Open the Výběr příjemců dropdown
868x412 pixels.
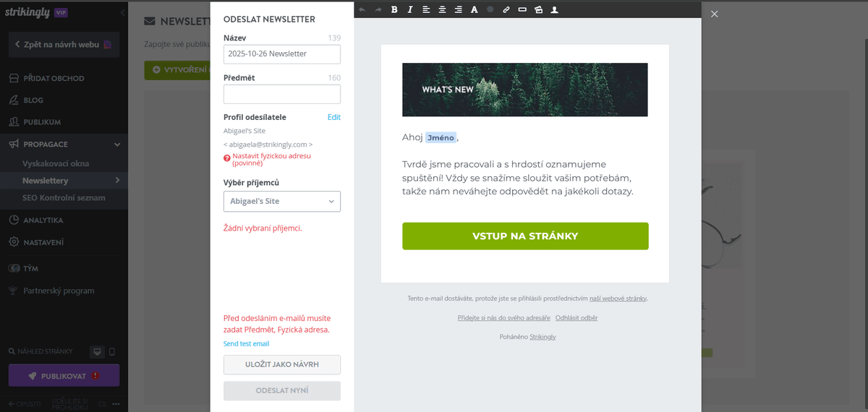coord(282,202)
